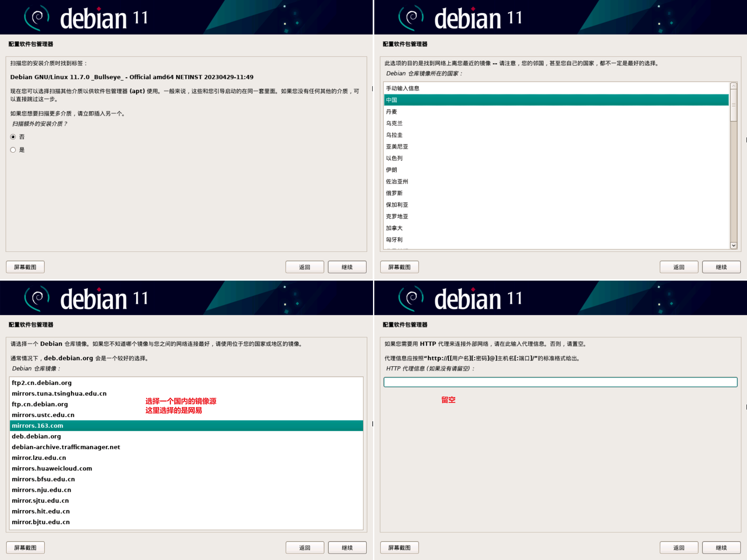Select 加拿大 in the country list

tap(394, 228)
